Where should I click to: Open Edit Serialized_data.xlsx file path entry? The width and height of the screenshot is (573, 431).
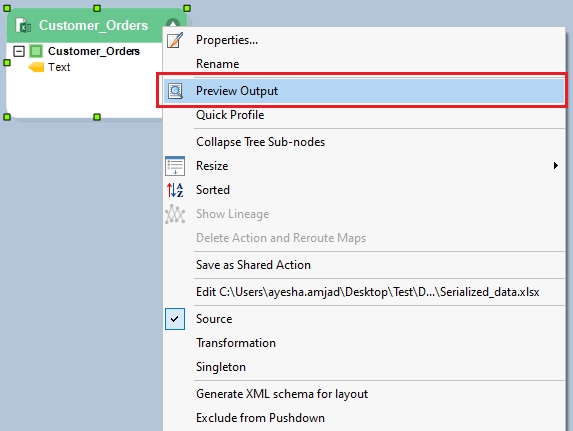click(368, 292)
